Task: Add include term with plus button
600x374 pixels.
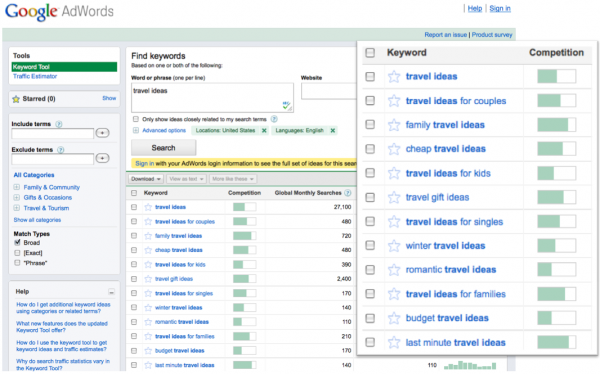Action: [x=102, y=133]
